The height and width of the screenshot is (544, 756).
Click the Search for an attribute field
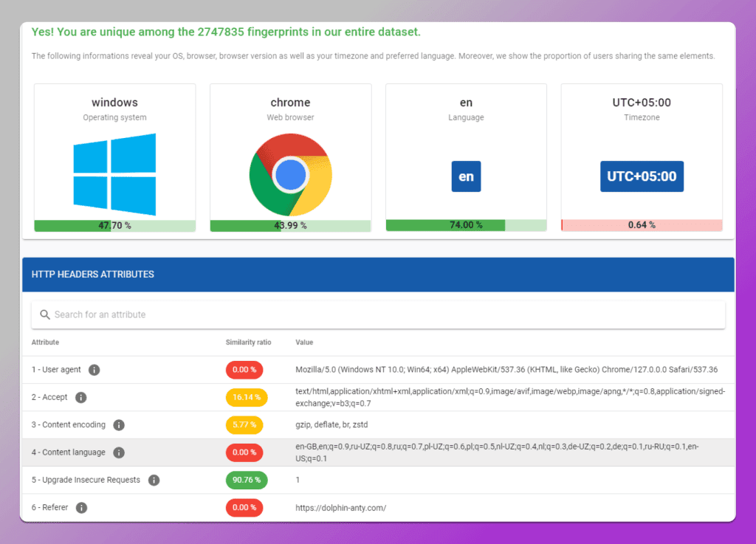[378, 314]
